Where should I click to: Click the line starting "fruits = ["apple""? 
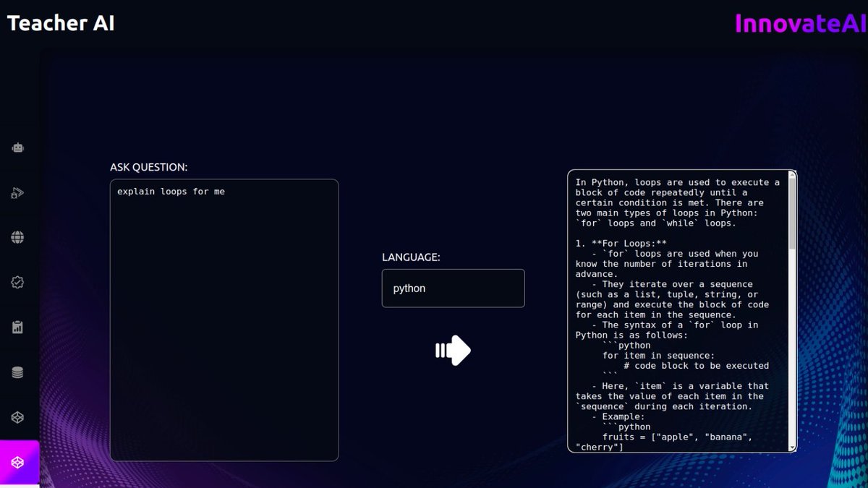click(x=677, y=437)
